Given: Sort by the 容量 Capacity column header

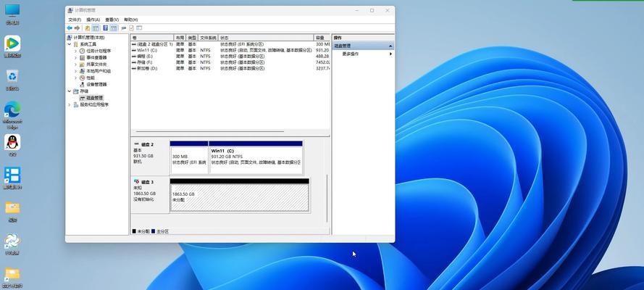Looking at the screenshot, I should tap(322, 38).
